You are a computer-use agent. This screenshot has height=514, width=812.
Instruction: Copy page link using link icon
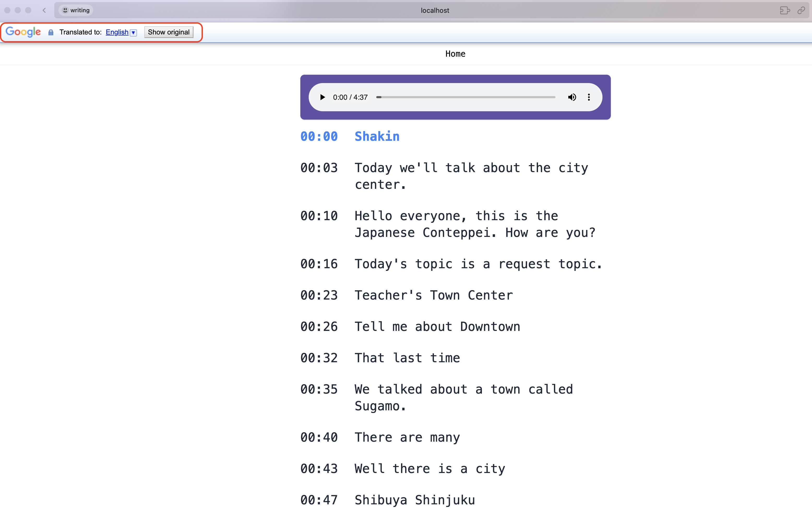tap(801, 10)
